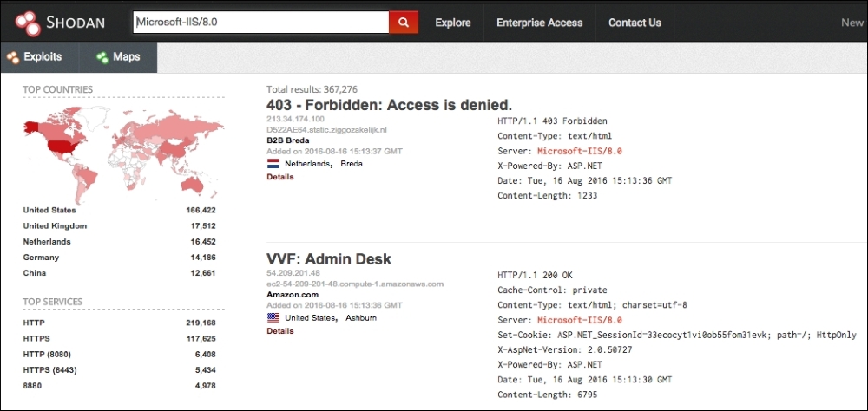The height and width of the screenshot is (411, 868).
Task: Click the Exploits icon in the sub-navigation bar
Action: point(13,57)
